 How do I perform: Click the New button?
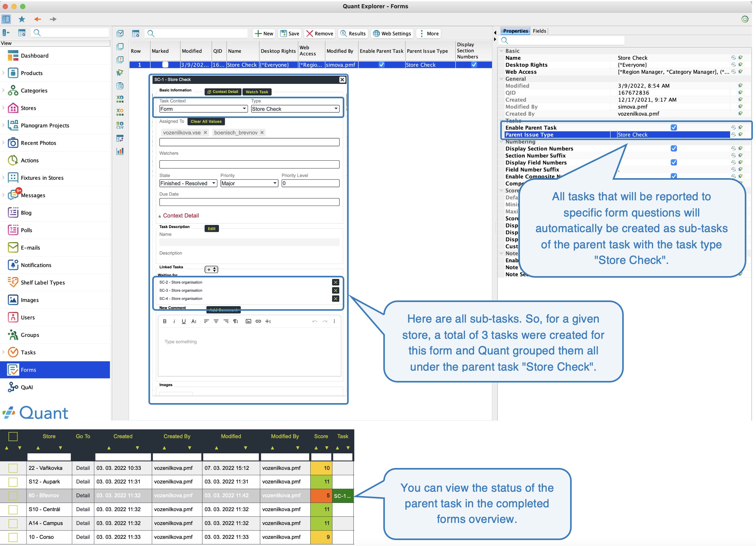(x=264, y=33)
